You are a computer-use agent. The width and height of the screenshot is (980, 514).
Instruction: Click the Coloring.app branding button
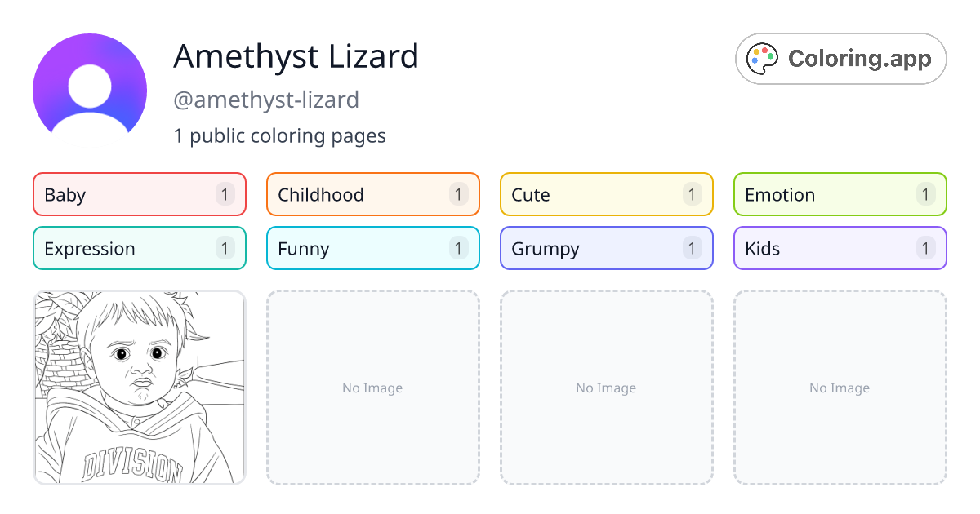pyautogui.click(x=840, y=58)
